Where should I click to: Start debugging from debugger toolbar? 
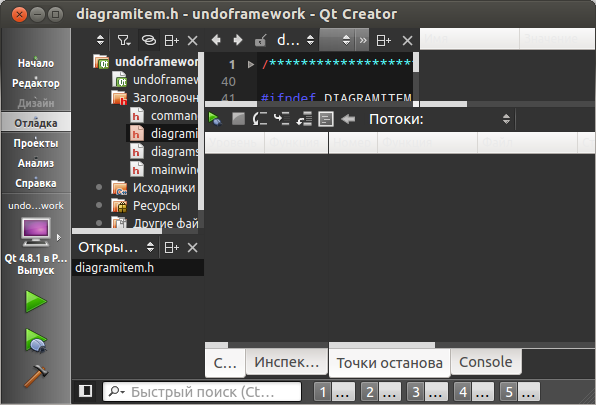click(x=215, y=119)
